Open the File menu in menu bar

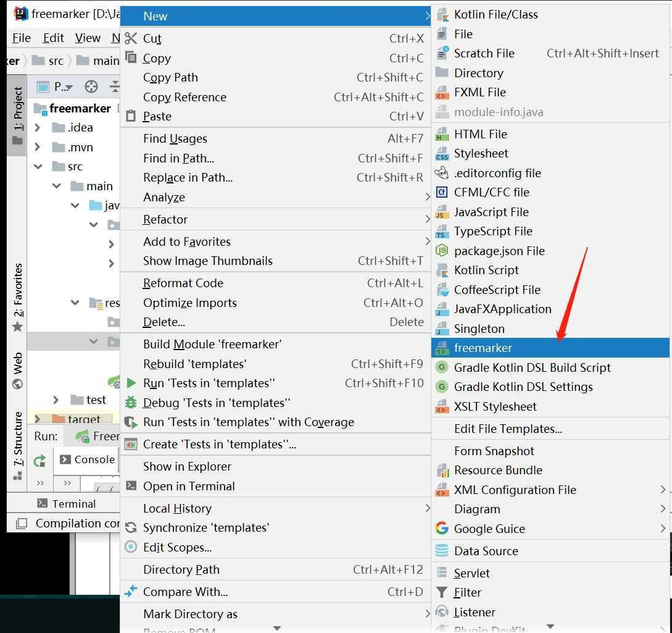click(22, 38)
